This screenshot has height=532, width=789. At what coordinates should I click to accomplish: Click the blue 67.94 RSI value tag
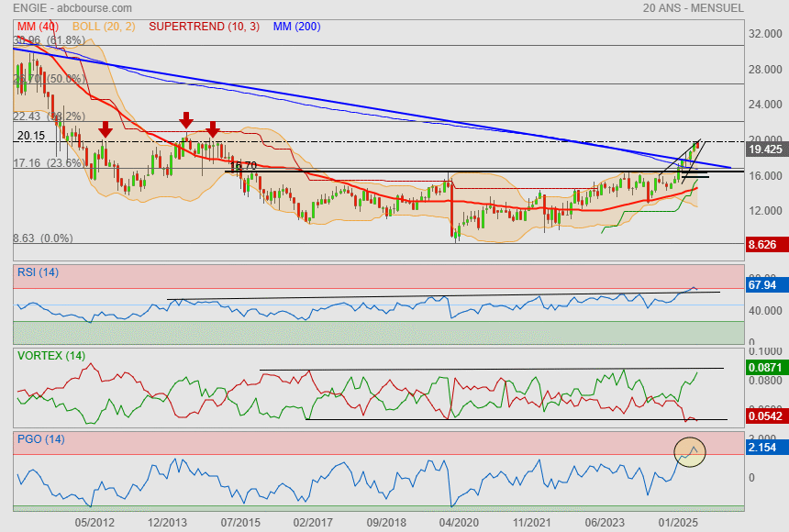point(764,285)
